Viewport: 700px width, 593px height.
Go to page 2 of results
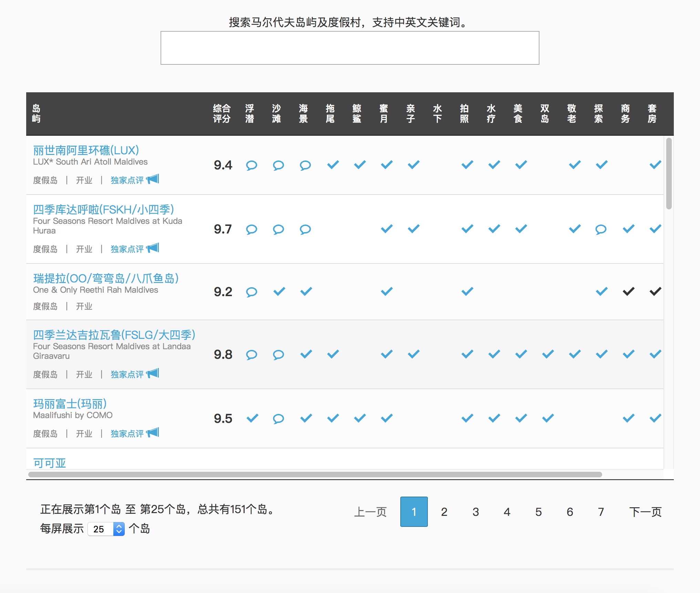coord(444,512)
